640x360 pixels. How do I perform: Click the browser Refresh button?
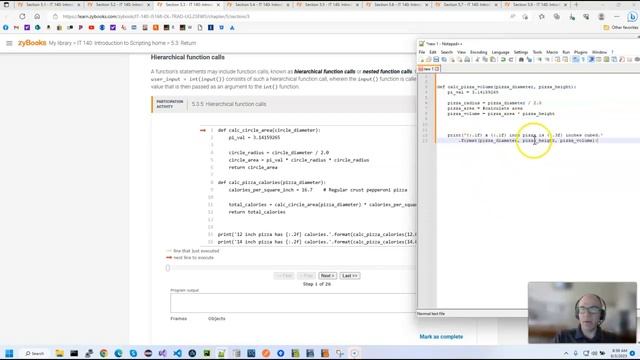point(22,16)
